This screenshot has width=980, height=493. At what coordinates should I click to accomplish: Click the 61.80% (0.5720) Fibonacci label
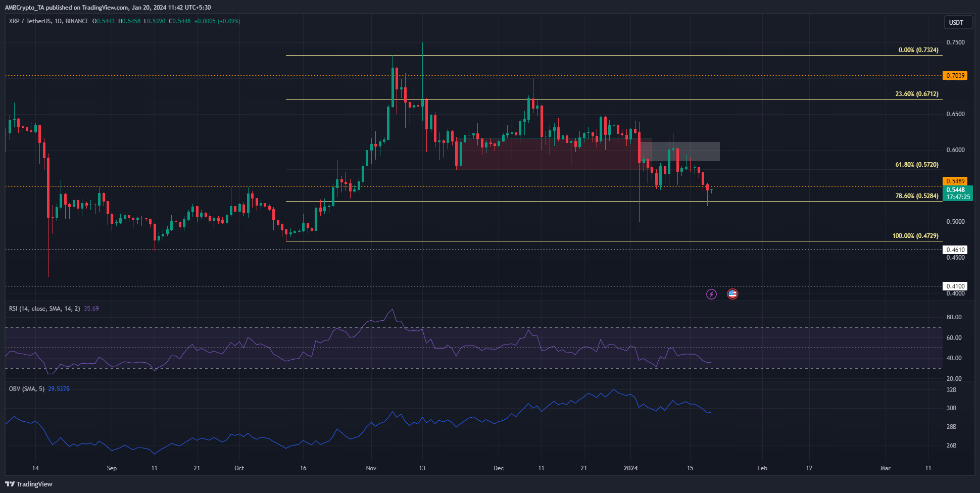(917, 165)
